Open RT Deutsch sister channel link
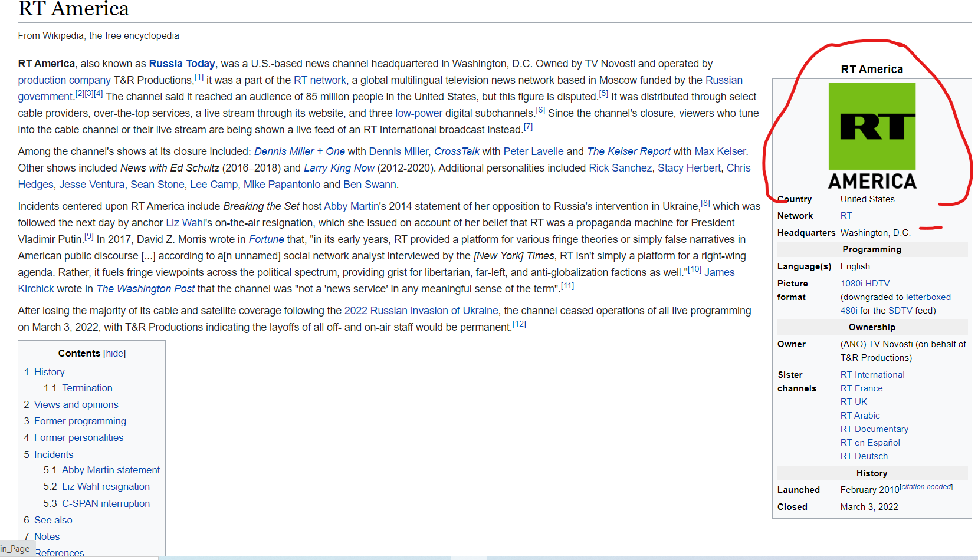Image resolution: width=978 pixels, height=560 pixels. [x=864, y=456]
